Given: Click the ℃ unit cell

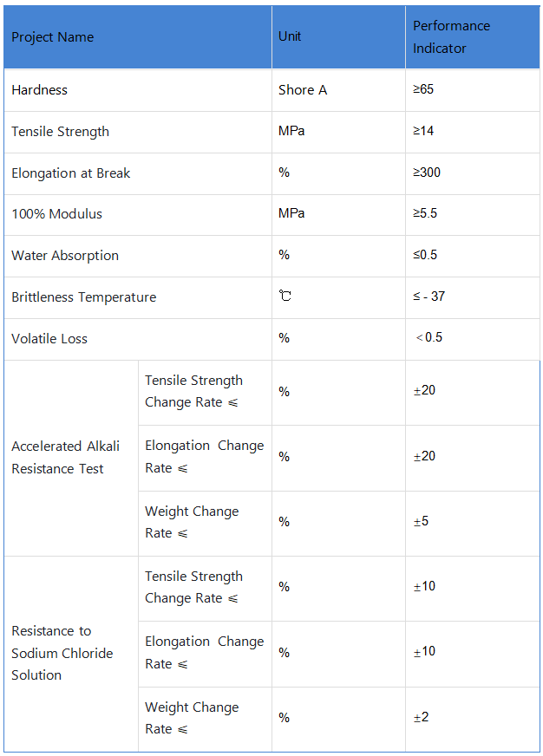Looking at the screenshot, I should point(285,297).
